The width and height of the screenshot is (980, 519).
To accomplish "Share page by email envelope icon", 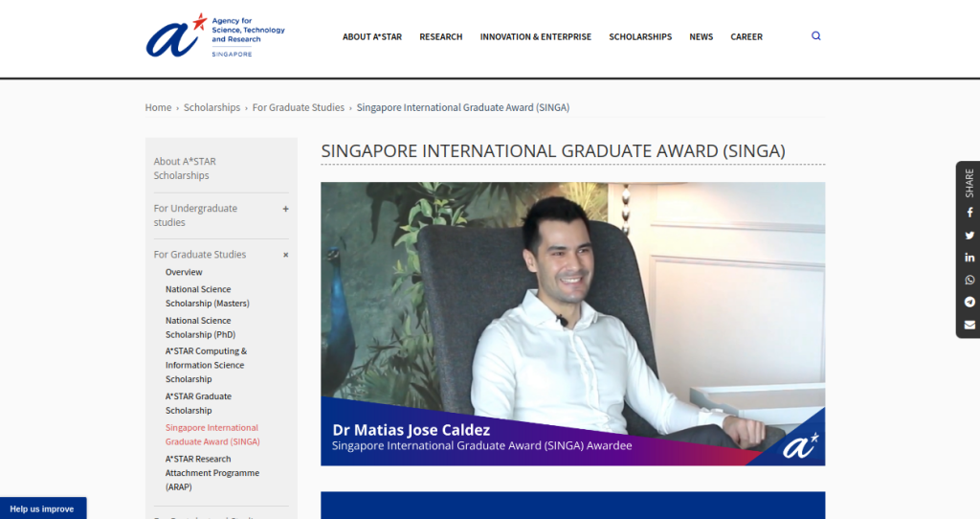I will click(969, 325).
